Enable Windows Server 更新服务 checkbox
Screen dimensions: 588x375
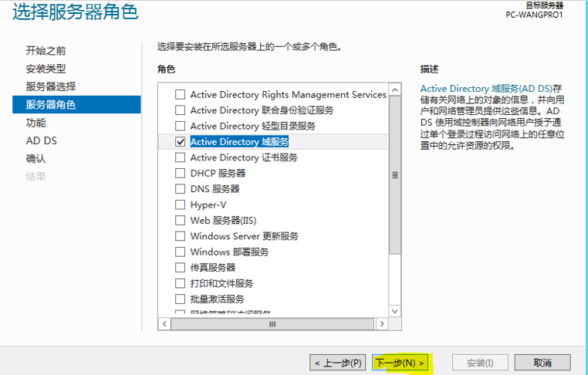(181, 236)
